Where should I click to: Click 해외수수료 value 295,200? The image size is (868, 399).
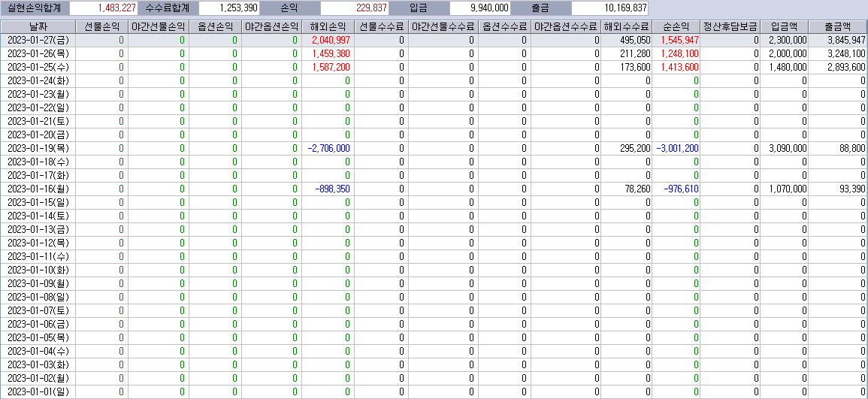(x=636, y=148)
